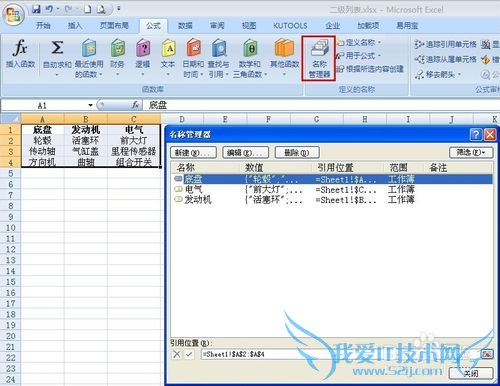The image size is (500, 386).
Task: Click the cancel X beside Refers To box
Action: (177, 354)
